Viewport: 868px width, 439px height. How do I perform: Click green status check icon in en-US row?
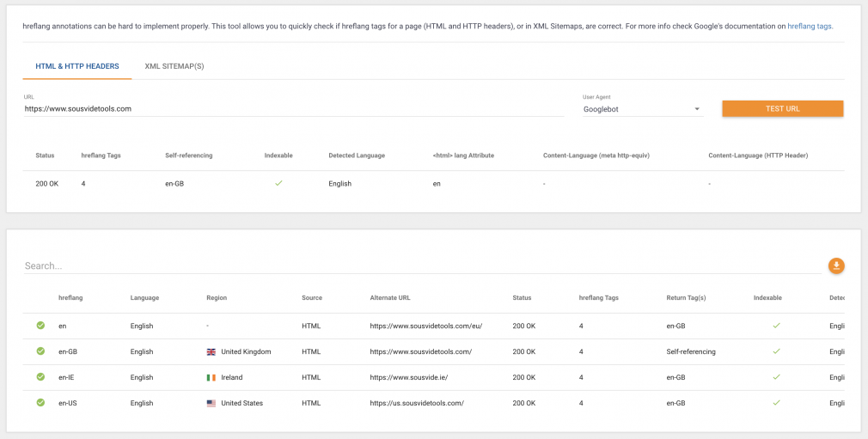40,402
